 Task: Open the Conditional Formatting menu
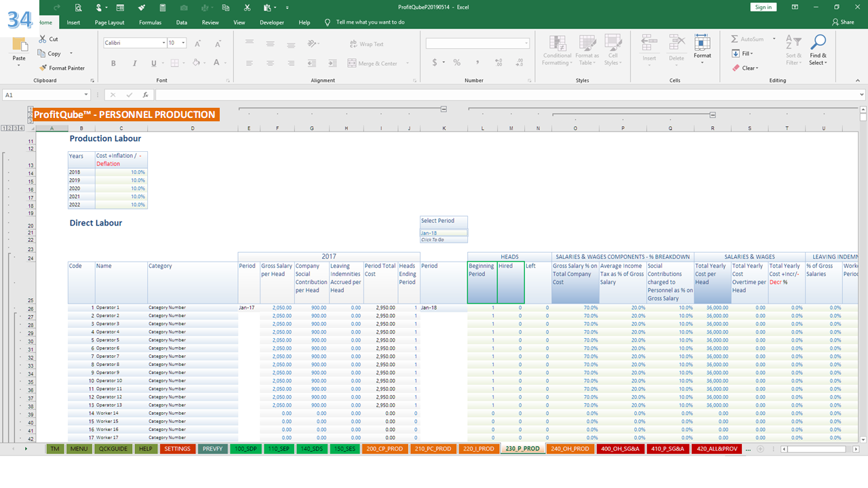557,51
